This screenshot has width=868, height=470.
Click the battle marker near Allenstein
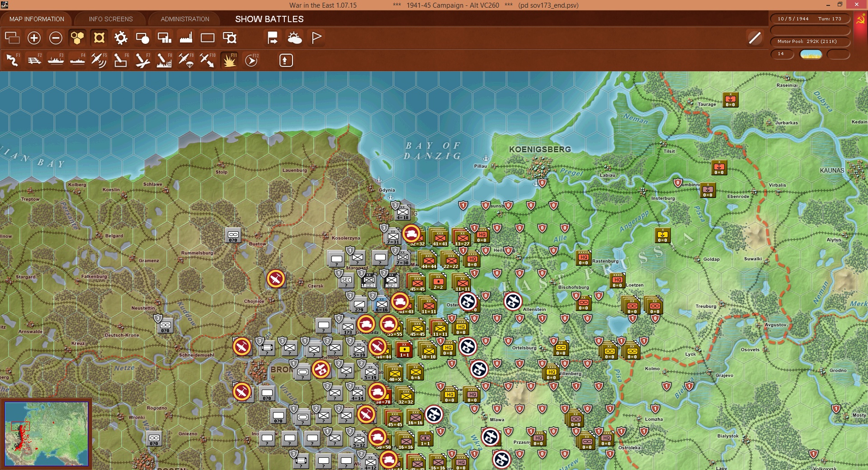(513, 301)
